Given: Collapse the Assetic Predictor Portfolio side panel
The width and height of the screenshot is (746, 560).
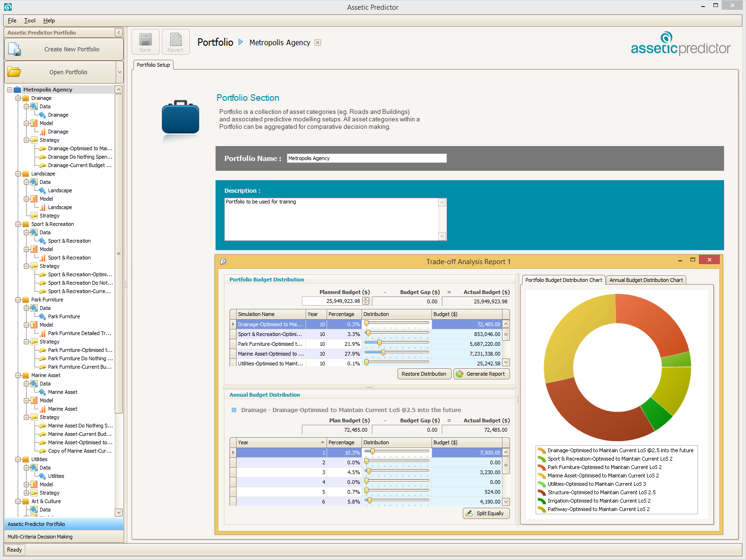Looking at the screenshot, I should click(119, 33).
